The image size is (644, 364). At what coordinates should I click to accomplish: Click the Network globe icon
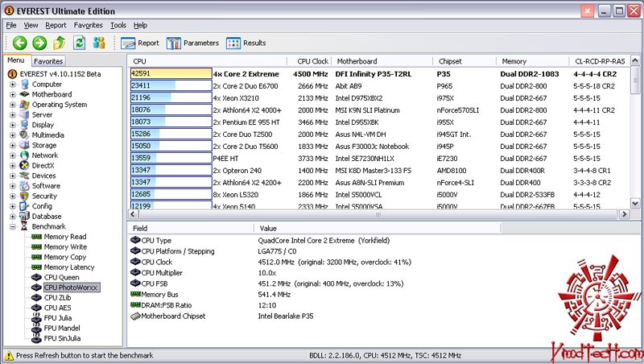(x=25, y=155)
